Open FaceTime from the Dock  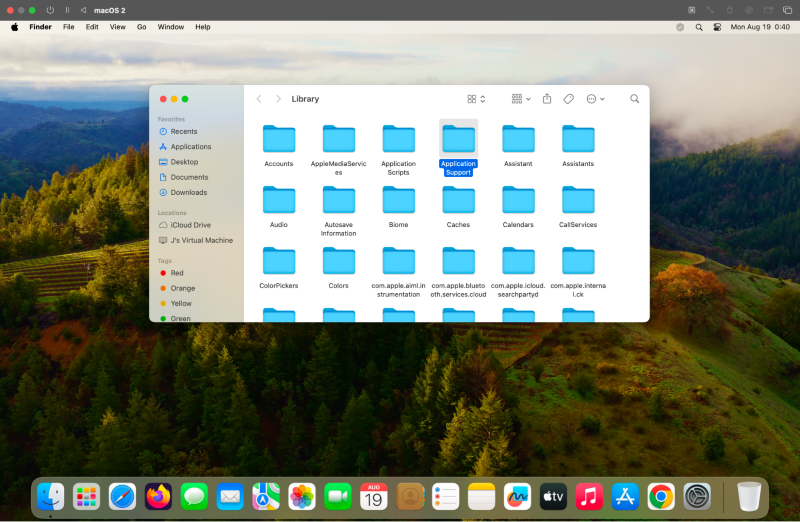pos(338,496)
